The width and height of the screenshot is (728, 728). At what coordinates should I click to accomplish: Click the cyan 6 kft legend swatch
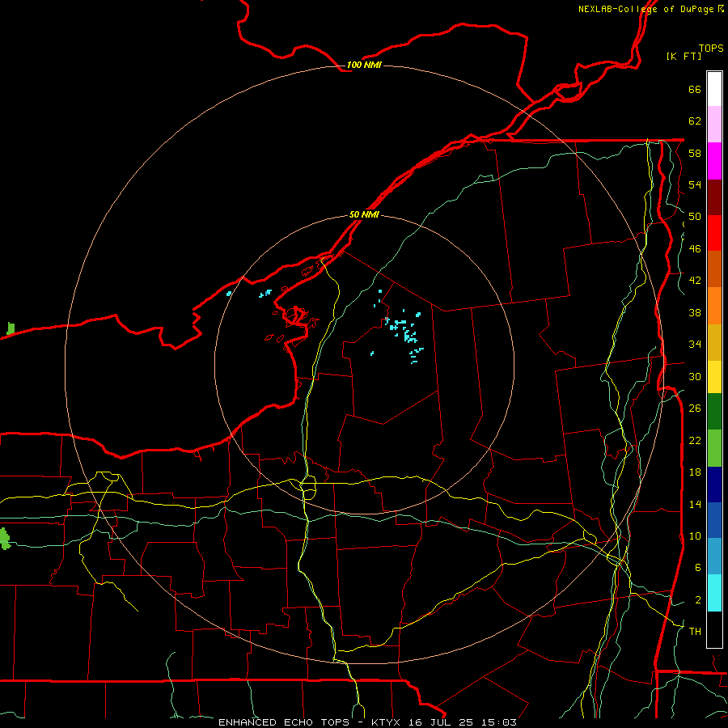[x=714, y=593]
